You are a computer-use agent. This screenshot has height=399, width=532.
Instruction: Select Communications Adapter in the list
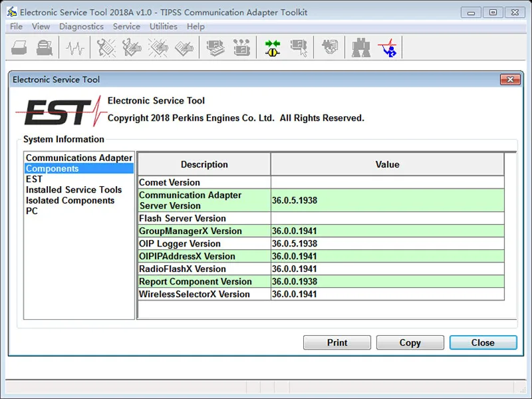coord(78,158)
